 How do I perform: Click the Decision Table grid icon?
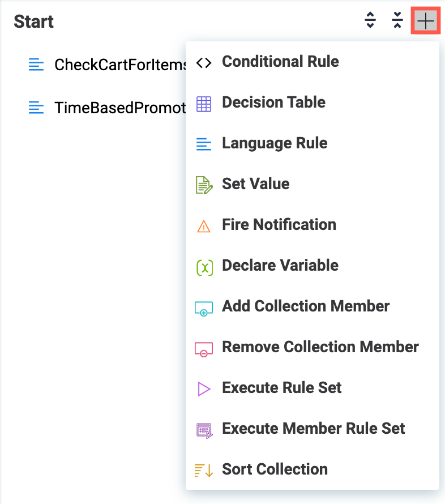pyautogui.click(x=204, y=104)
